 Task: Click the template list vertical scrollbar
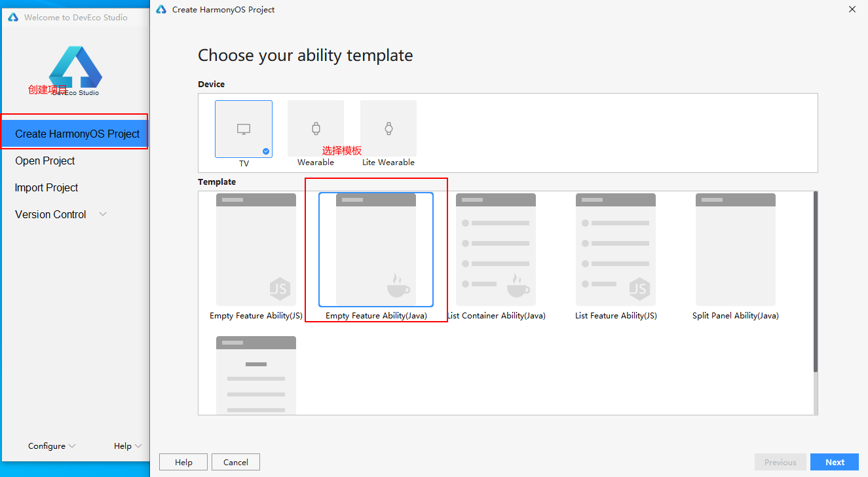815,282
